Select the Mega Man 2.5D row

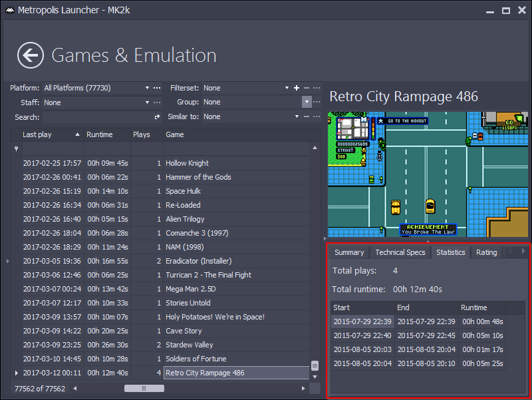tap(166, 289)
